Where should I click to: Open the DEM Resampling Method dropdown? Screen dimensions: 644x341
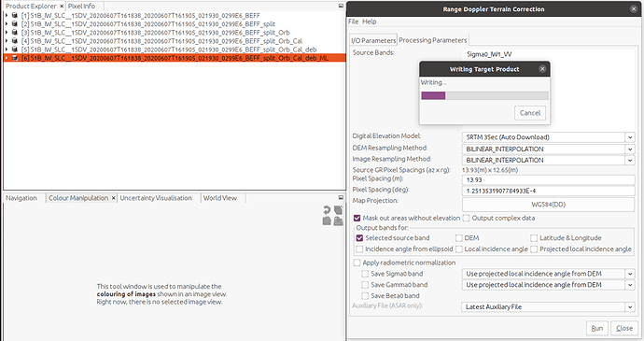tap(630, 149)
